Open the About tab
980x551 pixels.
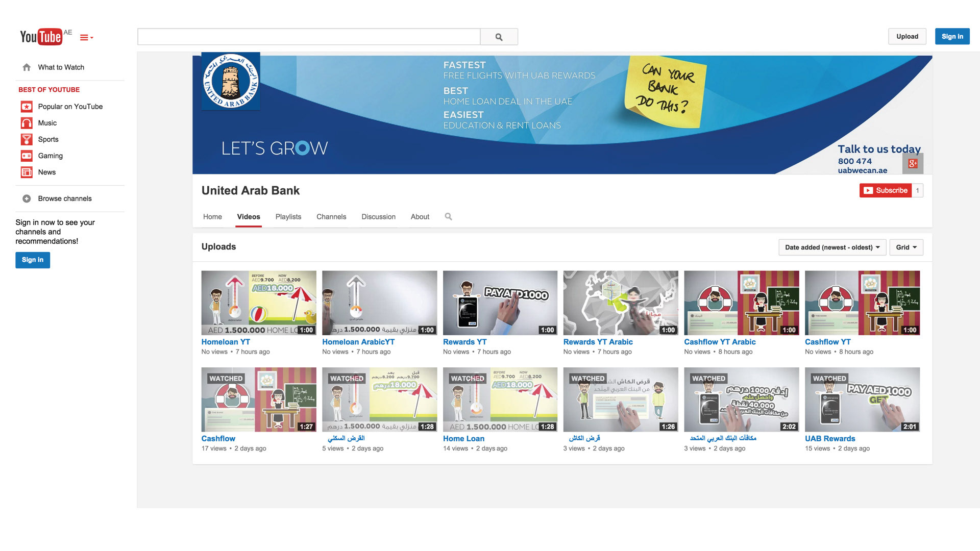coord(420,217)
